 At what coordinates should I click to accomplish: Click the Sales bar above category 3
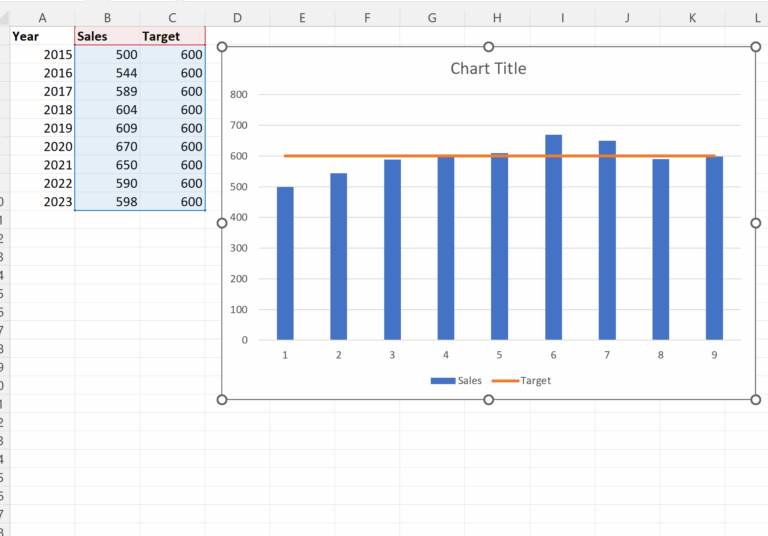click(392, 249)
